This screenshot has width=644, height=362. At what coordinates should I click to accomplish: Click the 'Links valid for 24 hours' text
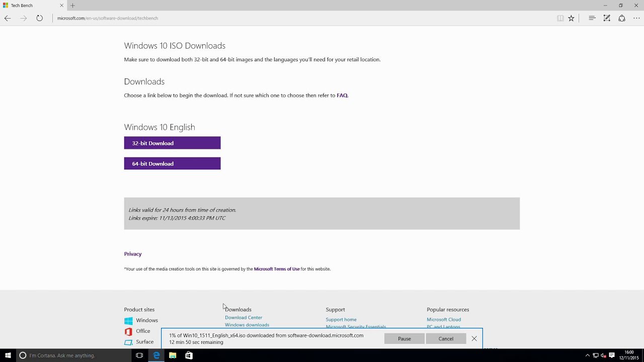[182, 210]
